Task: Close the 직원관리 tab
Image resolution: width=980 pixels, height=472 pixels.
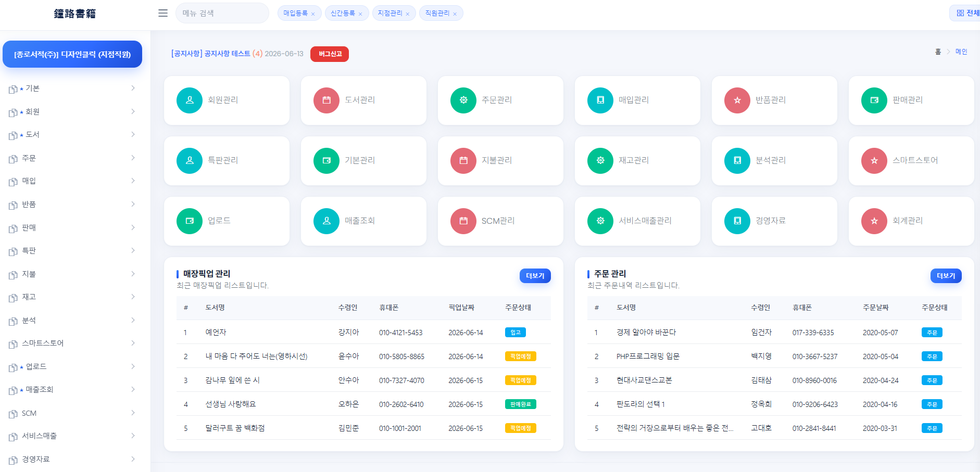Action: tap(455, 14)
